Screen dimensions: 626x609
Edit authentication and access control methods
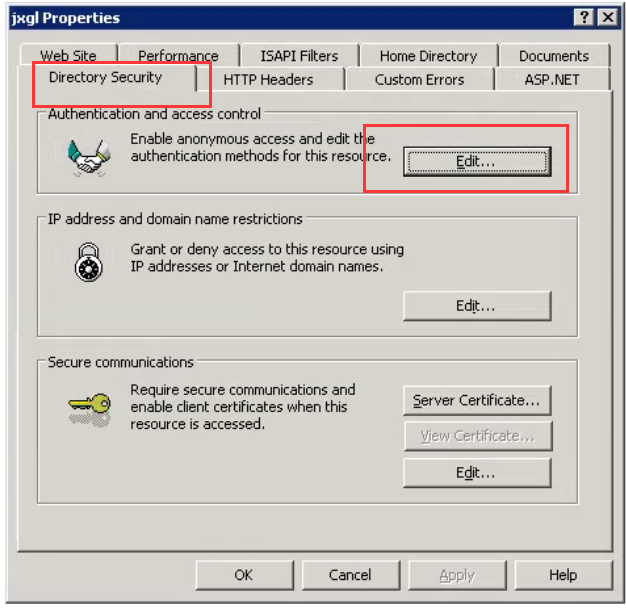[476, 161]
